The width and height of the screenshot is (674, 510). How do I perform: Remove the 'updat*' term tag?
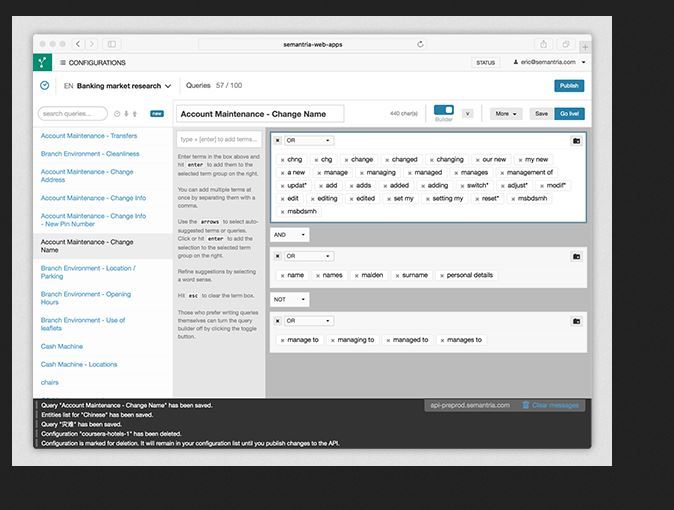[282, 186]
